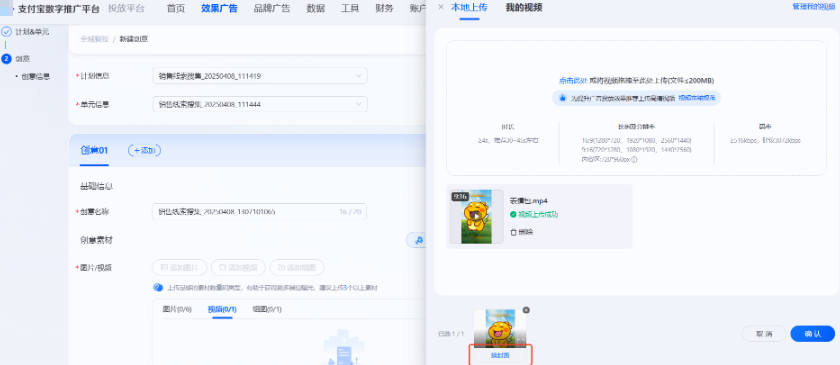Image resolution: width=840 pixels, height=365 pixels.
Task: Switch to the 图片(0/6) tab
Action: coord(177,309)
